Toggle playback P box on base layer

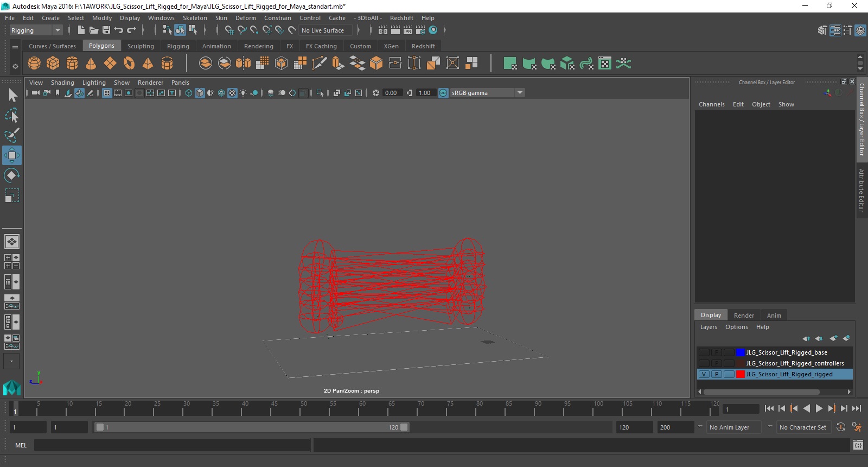(x=716, y=352)
